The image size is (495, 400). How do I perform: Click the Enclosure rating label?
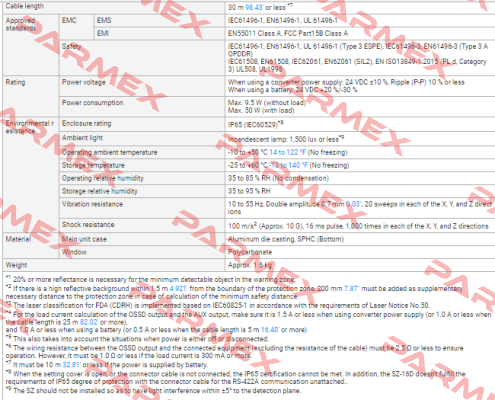pos(87,123)
